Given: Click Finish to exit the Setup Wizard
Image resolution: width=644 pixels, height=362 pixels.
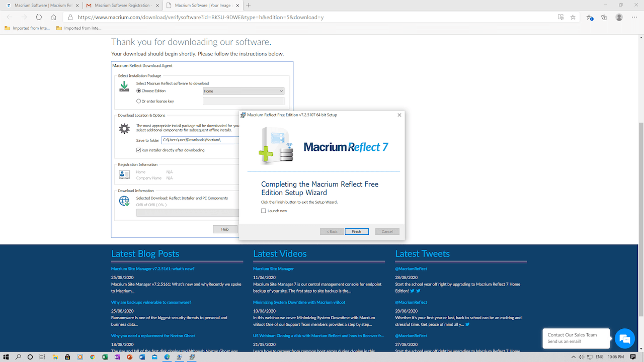Looking at the screenshot, I should [x=357, y=231].
